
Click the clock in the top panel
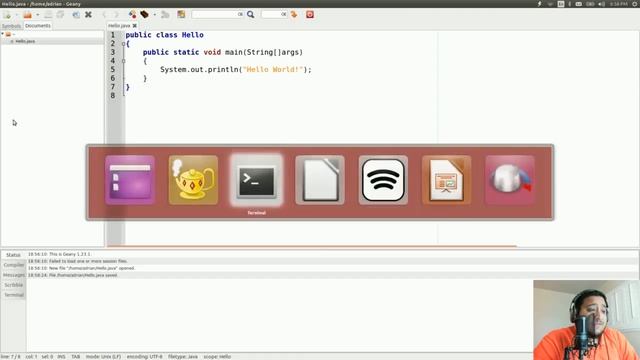point(619,4)
